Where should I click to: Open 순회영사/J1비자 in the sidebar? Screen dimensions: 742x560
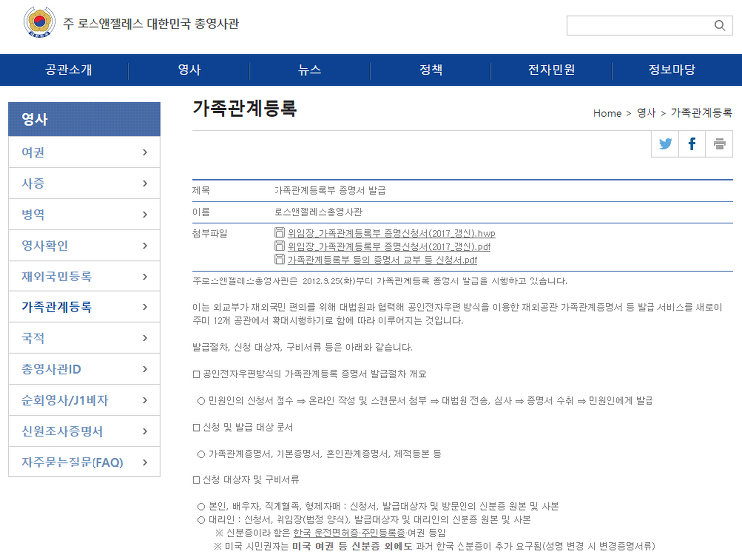tap(65, 400)
